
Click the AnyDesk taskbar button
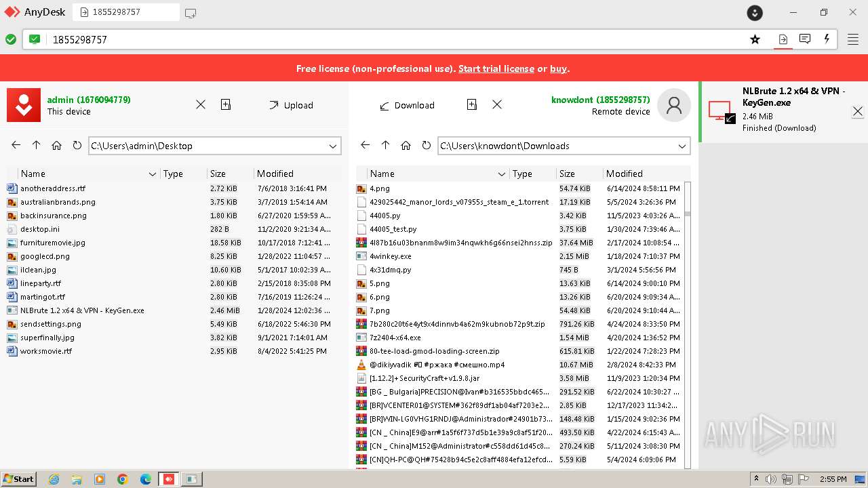169,479
